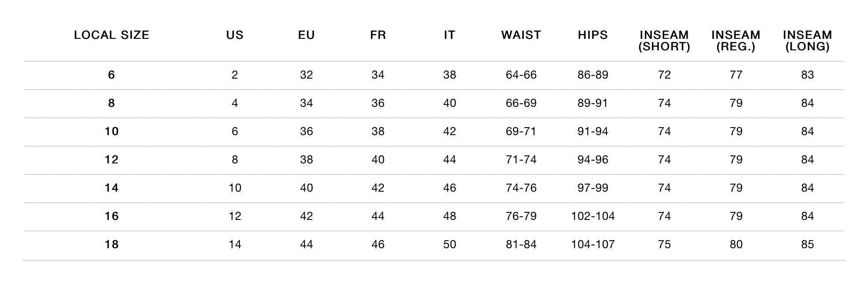
Task: Click IT size 50 cell
Action: click(x=449, y=245)
